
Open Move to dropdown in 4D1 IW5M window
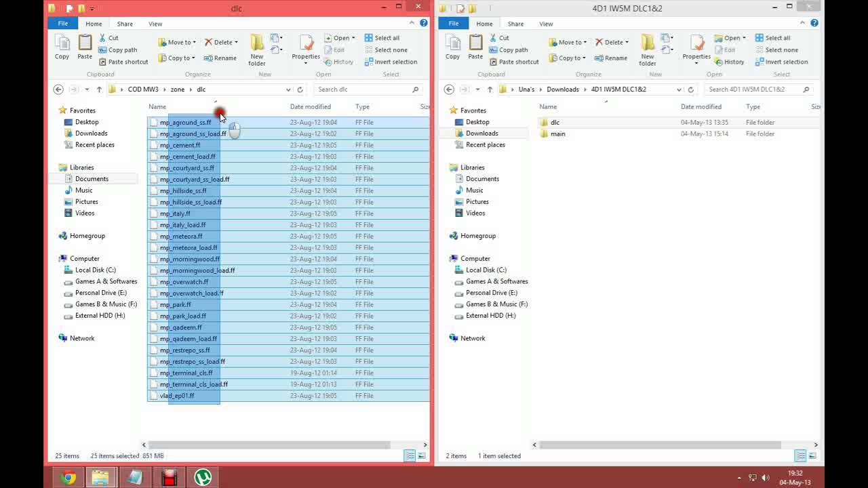568,42
